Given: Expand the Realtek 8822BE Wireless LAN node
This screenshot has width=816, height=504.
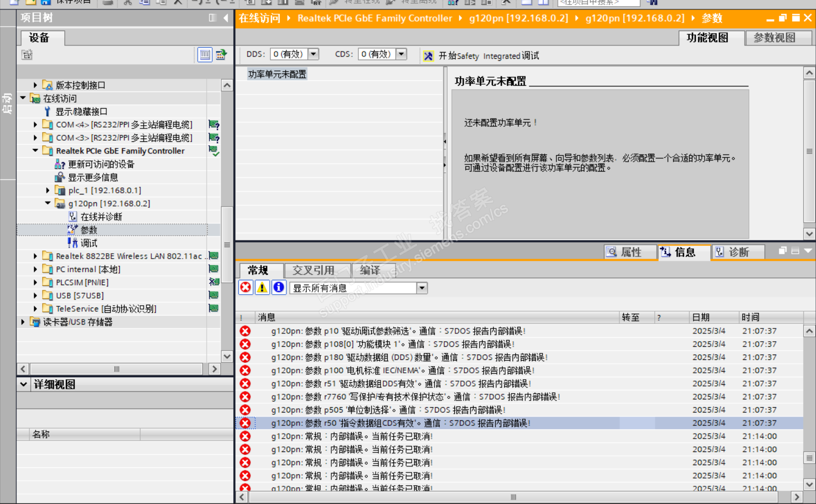Looking at the screenshot, I should click(x=35, y=256).
